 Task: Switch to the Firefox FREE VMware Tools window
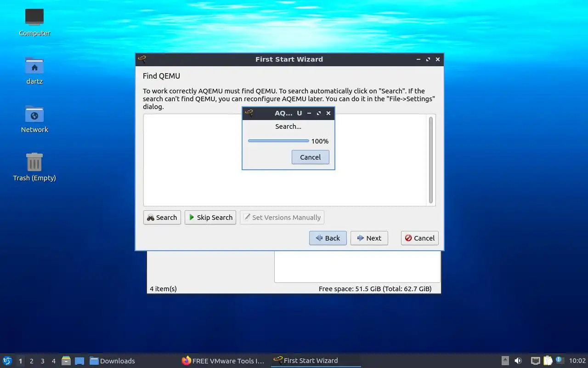point(224,361)
